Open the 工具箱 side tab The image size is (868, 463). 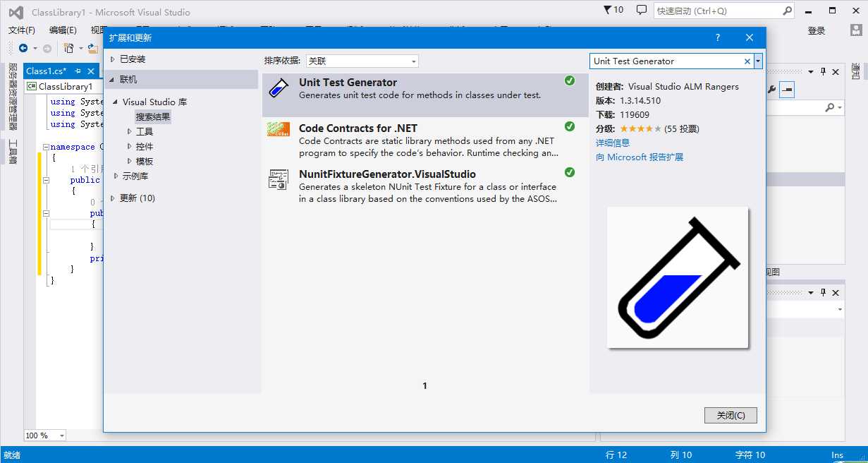[13, 151]
